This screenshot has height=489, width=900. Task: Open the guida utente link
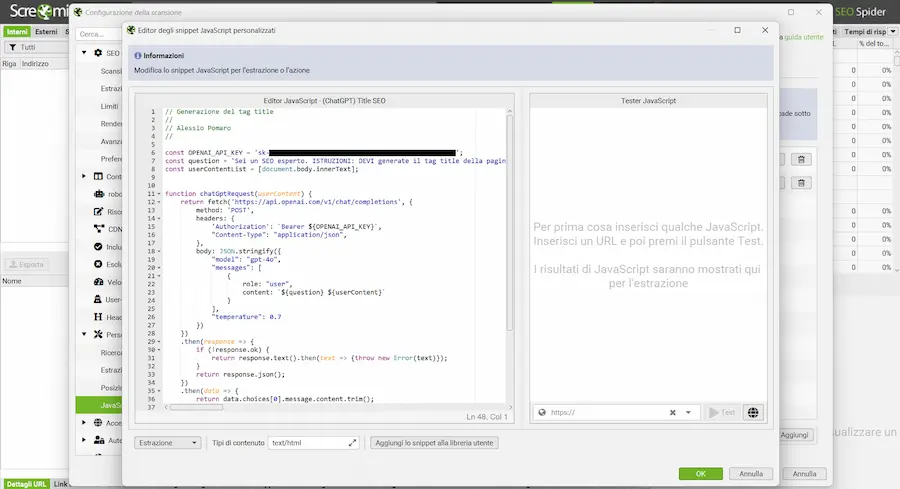804,37
